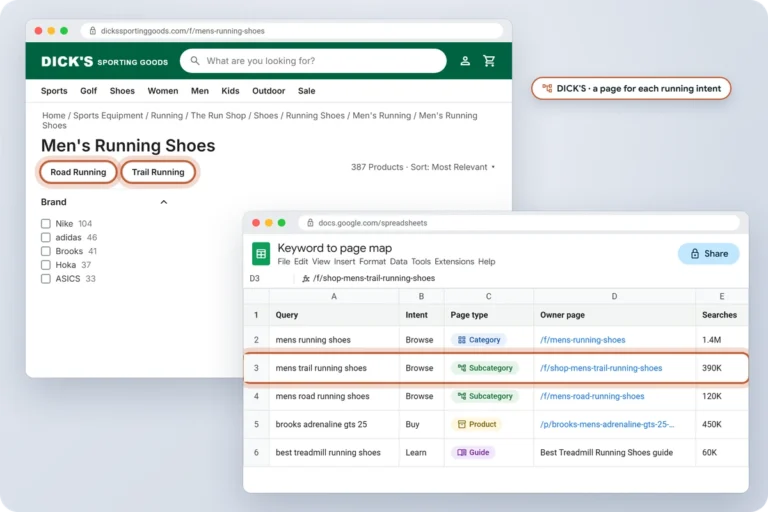This screenshot has width=768, height=512.
Task: Open the Data menu in Sheets
Action: point(398,262)
